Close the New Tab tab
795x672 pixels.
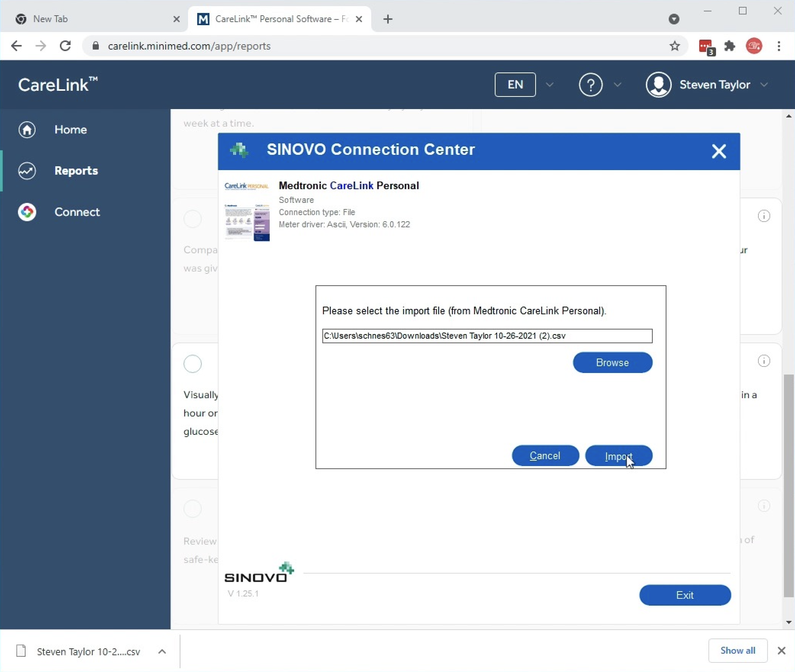pyautogui.click(x=176, y=19)
